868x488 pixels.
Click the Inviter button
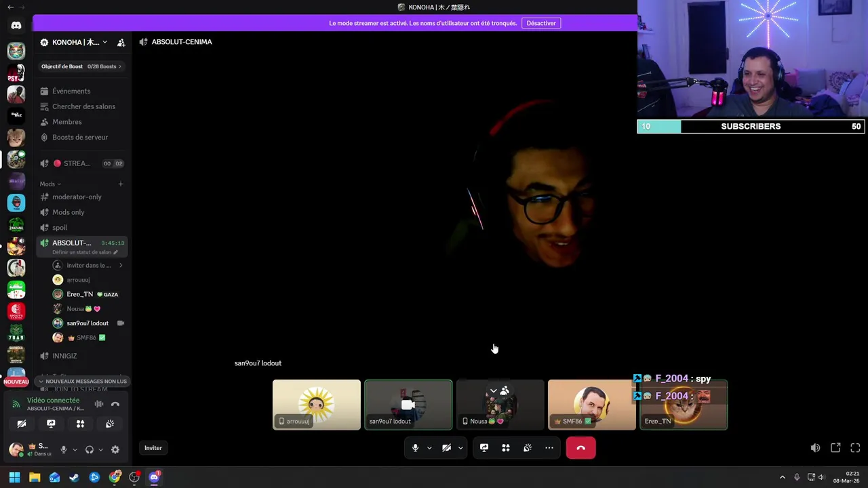153,448
